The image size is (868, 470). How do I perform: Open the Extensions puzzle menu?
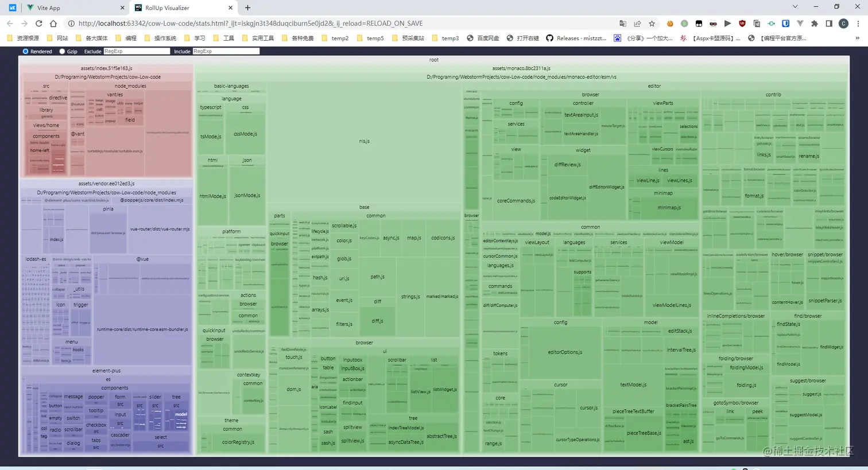click(815, 24)
